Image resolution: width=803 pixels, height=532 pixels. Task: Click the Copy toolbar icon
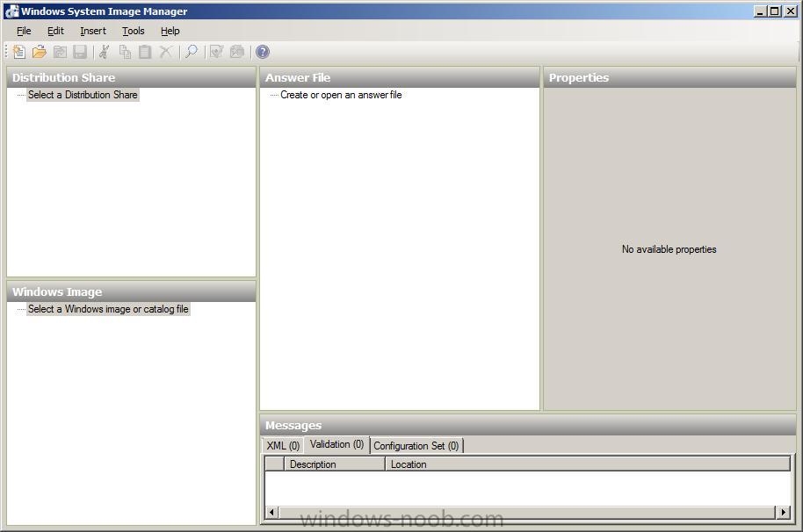[125, 52]
